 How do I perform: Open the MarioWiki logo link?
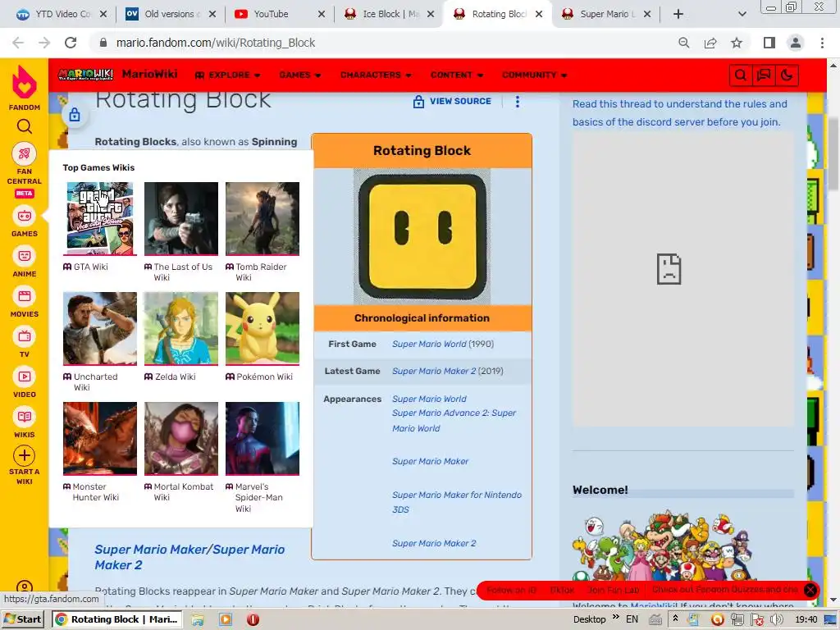pos(85,75)
